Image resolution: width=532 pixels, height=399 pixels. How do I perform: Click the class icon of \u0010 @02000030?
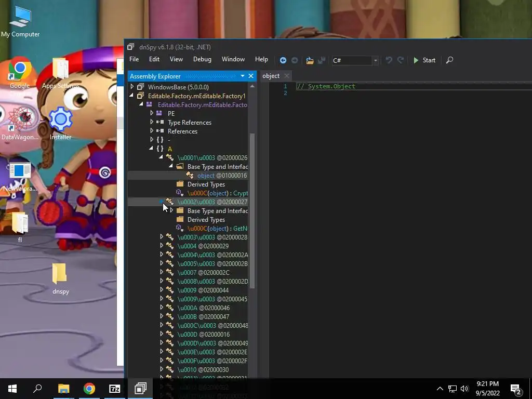click(170, 369)
